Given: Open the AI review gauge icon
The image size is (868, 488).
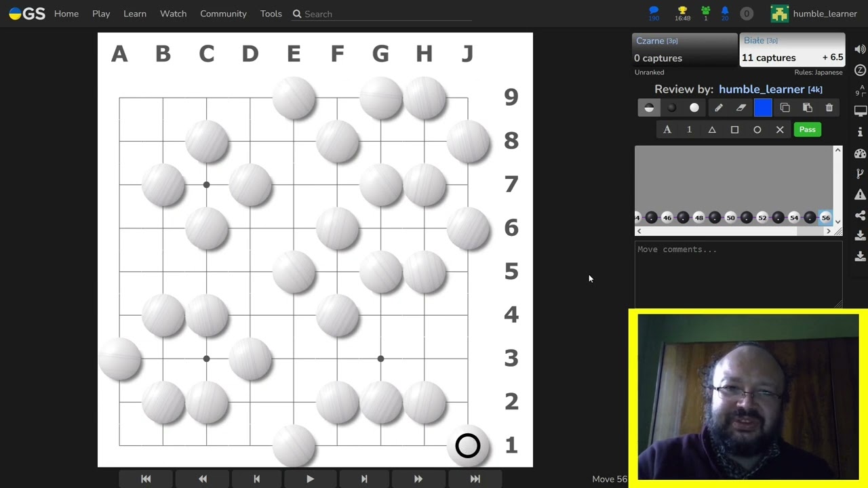Looking at the screenshot, I should (x=860, y=153).
